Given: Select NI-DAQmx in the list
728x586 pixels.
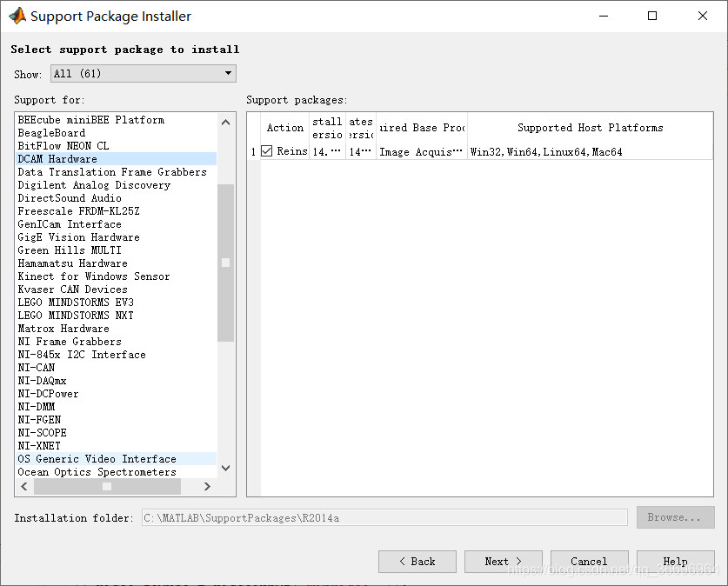Looking at the screenshot, I should tap(116, 381).
